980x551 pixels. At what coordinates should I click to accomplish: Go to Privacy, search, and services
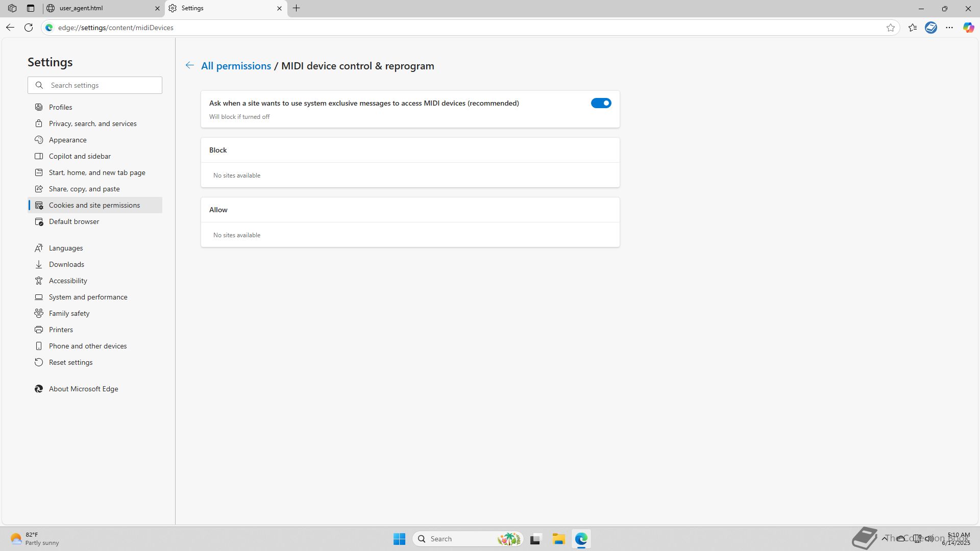(92, 123)
